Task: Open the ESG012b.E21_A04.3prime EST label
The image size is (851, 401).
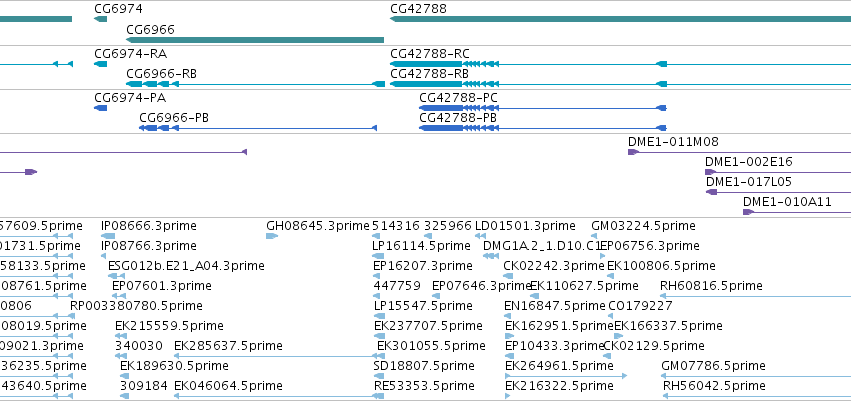Action: point(186,266)
